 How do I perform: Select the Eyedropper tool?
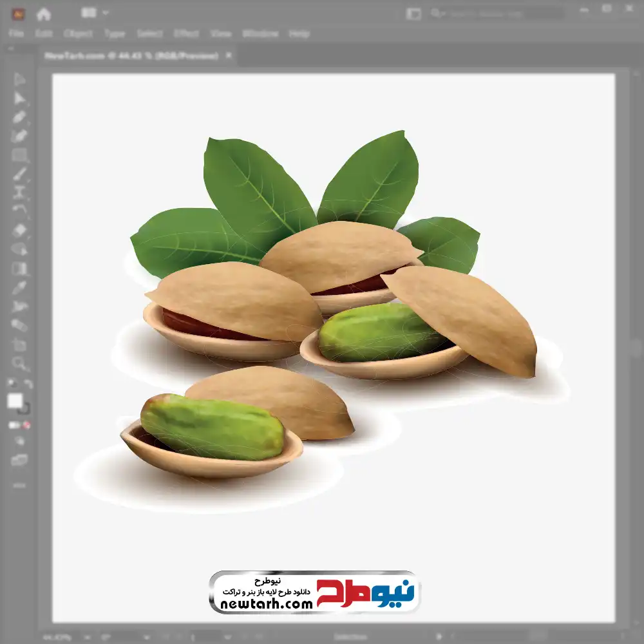point(19,287)
